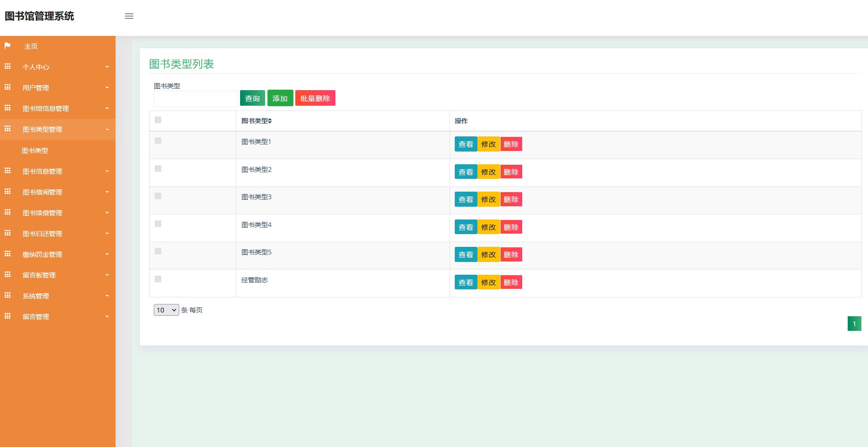Click the grid icon beside 留言管理
868x447 pixels.
point(8,316)
